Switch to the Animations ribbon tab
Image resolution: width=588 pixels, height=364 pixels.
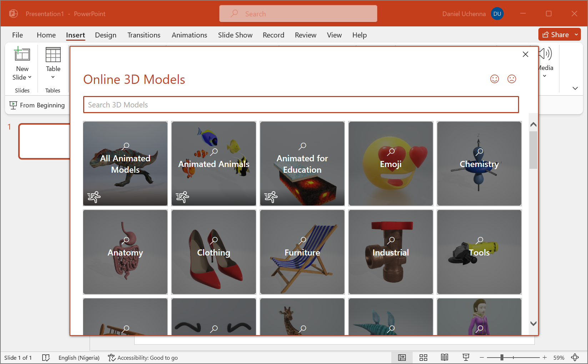(189, 35)
